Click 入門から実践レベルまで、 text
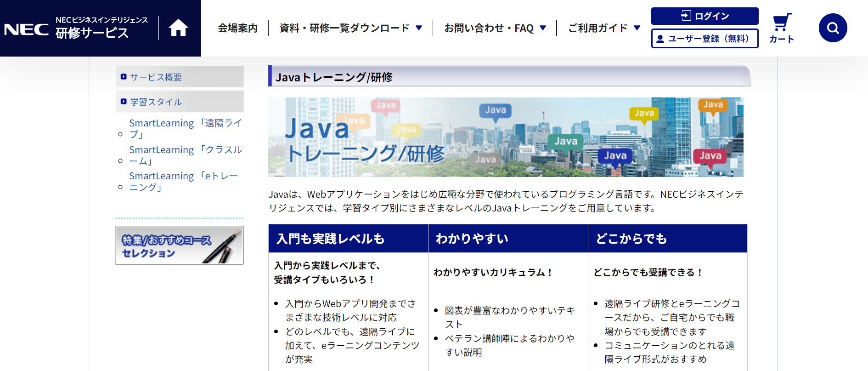 327,265
